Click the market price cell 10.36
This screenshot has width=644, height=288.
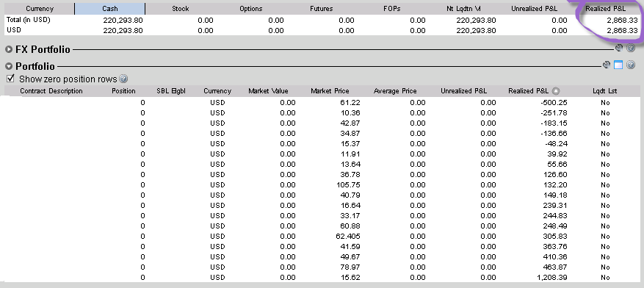pyautogui.click(x=350, y=112)
